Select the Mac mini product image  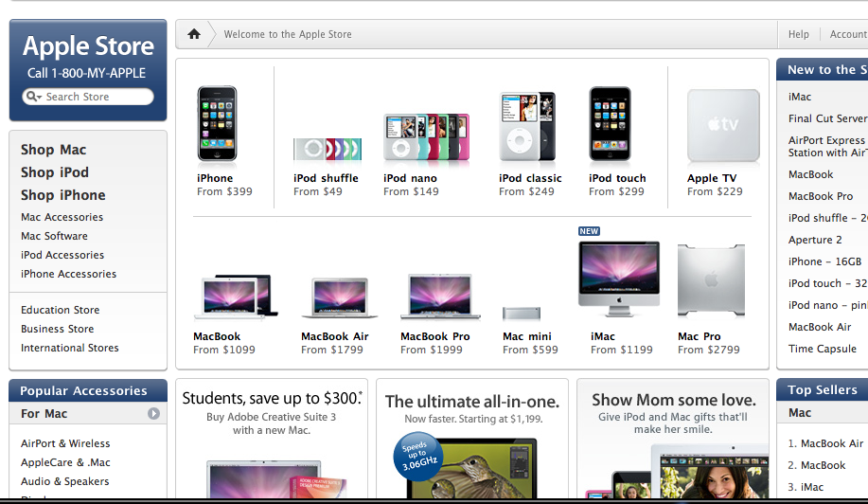coord(522,314)
